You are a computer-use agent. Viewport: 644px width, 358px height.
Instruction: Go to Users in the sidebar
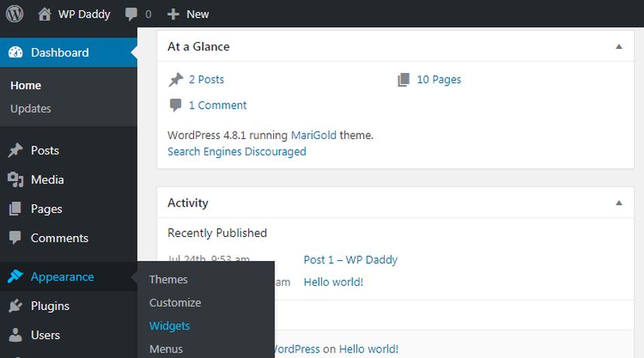coord(45,335)
